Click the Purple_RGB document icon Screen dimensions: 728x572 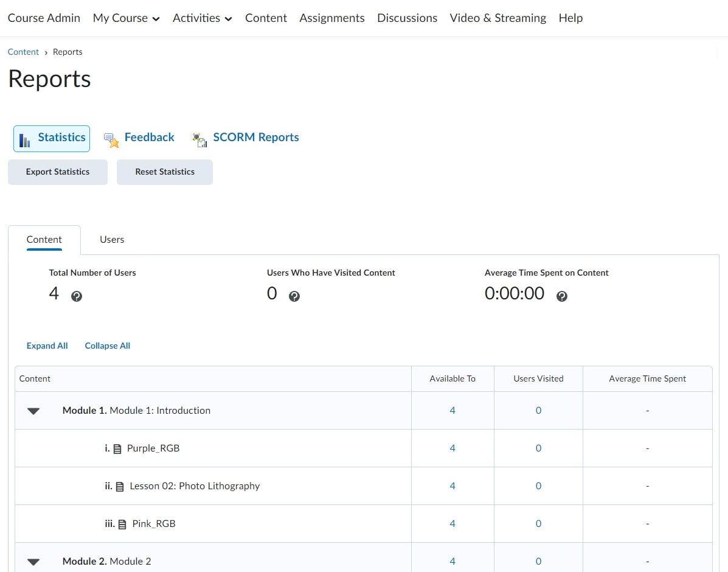(117, 449)
